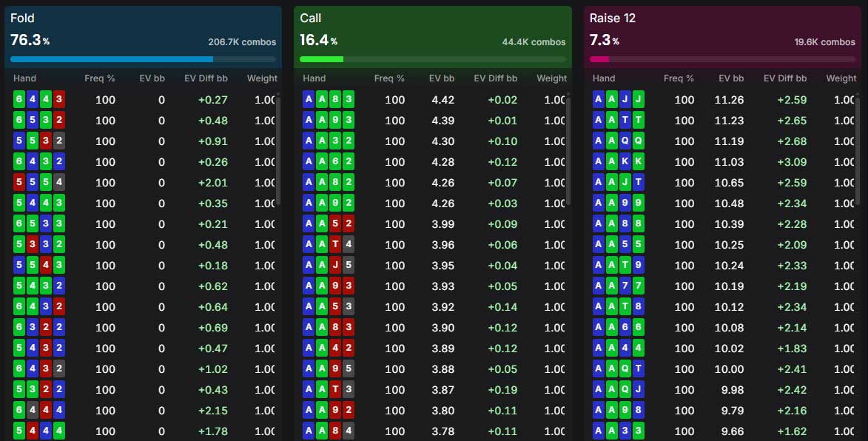Sort Raise 12 table by EV bb
Viewport: 868px width, 441px height.
click(731, 78)
